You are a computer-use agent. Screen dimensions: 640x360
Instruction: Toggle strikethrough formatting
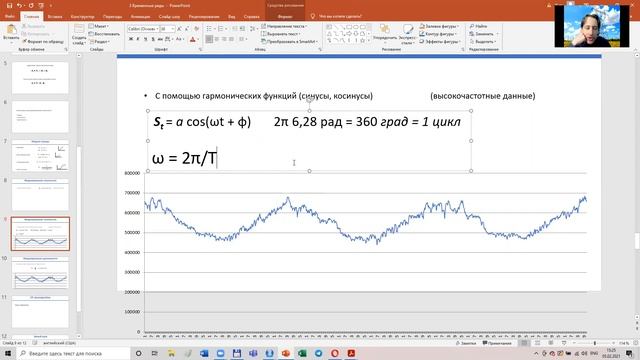pyautogui.click(x=160, y=39)
